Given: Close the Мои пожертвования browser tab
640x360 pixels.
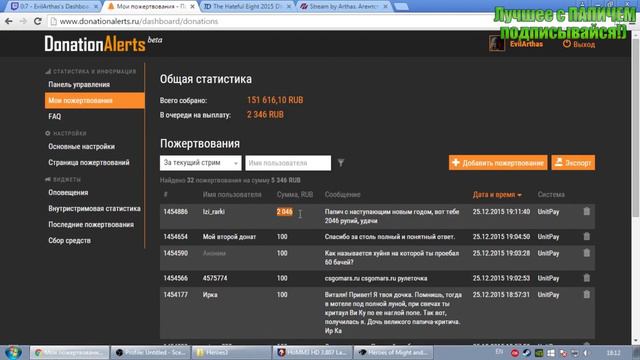Looking at the screenshot, I should pyautogui.click(x=192, y=7).
